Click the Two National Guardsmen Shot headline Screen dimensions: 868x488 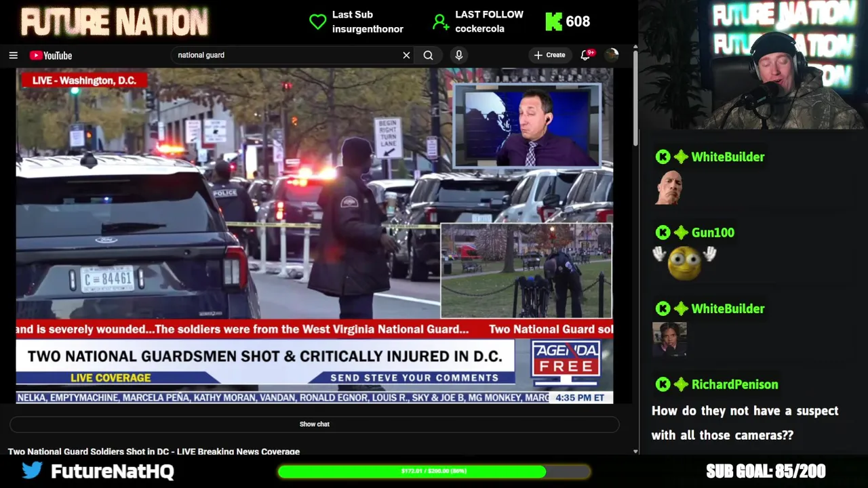[x=264, y=357]
